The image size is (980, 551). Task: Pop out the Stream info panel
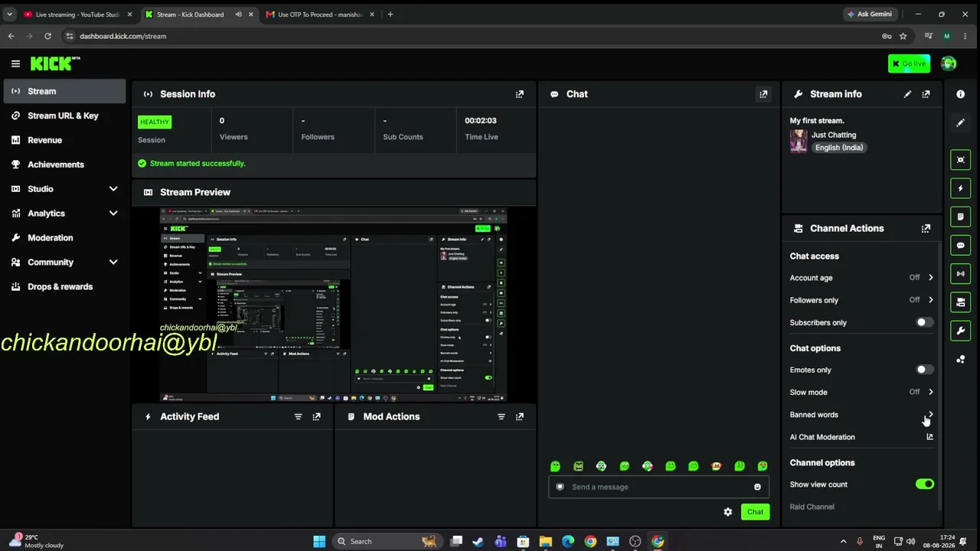(926, 94)
